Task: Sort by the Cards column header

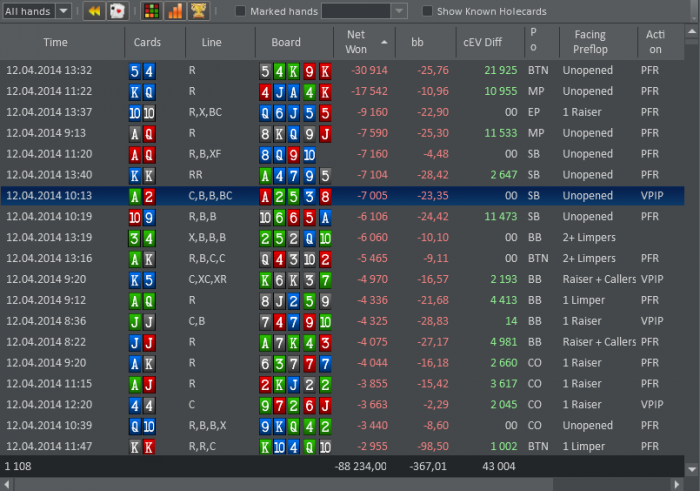Action: click(147, 42)
